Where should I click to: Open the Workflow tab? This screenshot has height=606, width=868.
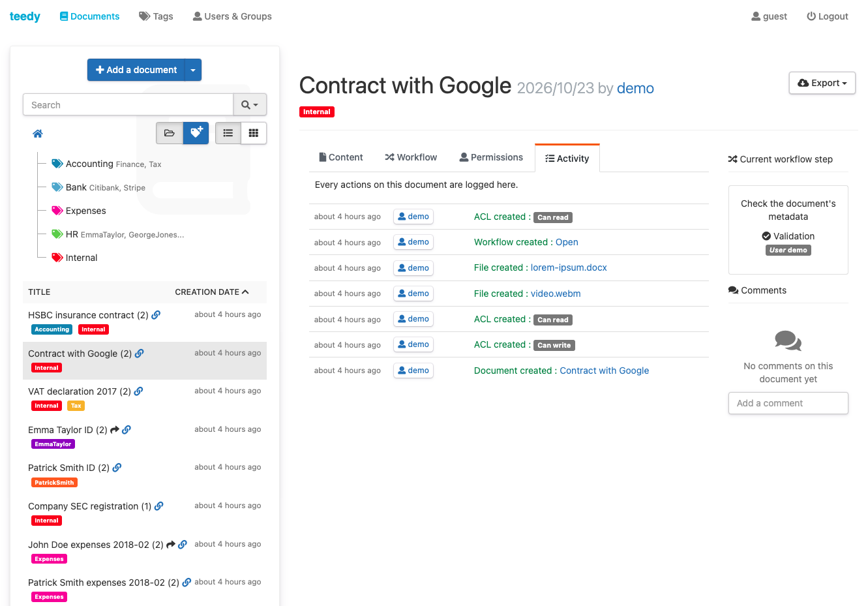pos(411,157)
